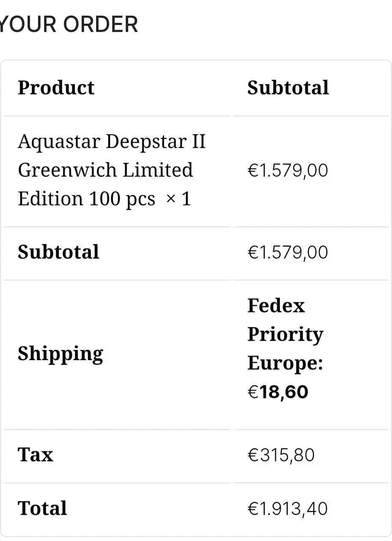Select the Subtotal column header
392x541 pixels.
tap(288, 87)
